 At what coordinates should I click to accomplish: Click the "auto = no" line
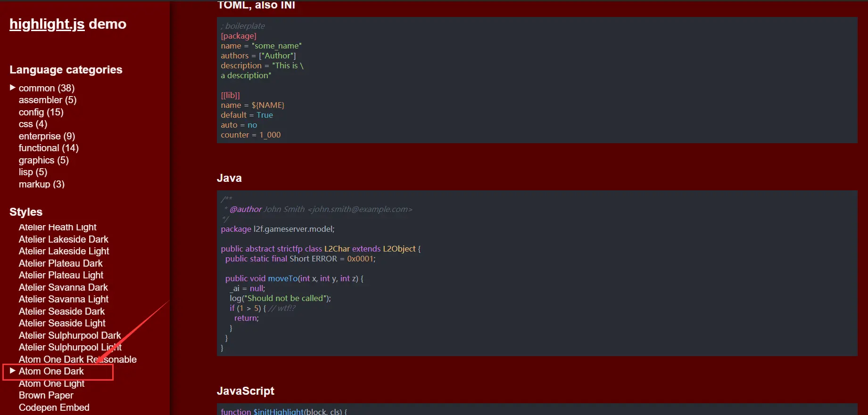point(239,125)
